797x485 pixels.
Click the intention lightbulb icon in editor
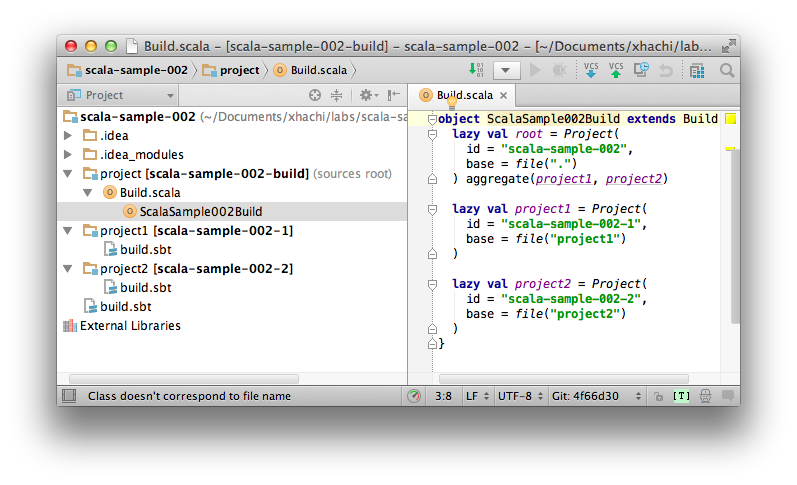tap(451, 104)
